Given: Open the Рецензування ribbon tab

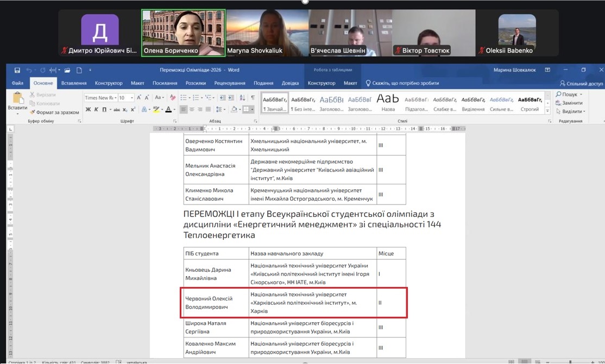Looking at the screenshot, I should pyautogui.click(x=229, y=83).
